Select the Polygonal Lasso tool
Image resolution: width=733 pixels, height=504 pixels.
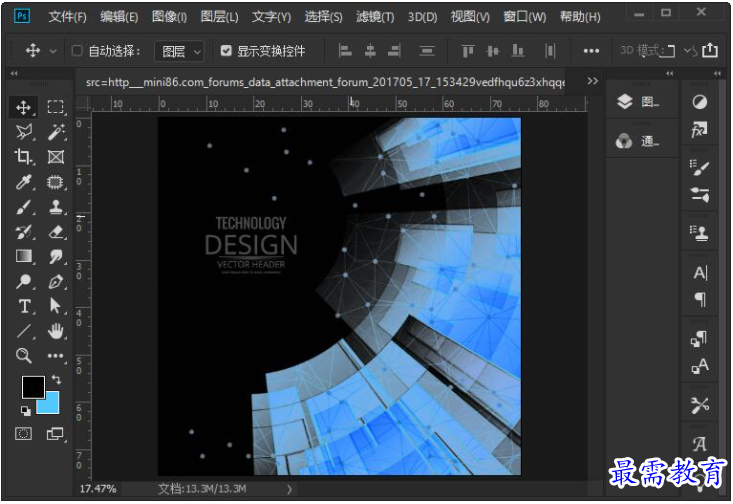23,132
